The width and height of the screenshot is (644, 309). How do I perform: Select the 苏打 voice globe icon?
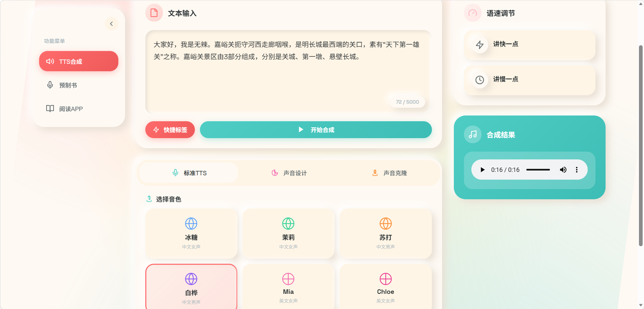[x=386, y=224]
